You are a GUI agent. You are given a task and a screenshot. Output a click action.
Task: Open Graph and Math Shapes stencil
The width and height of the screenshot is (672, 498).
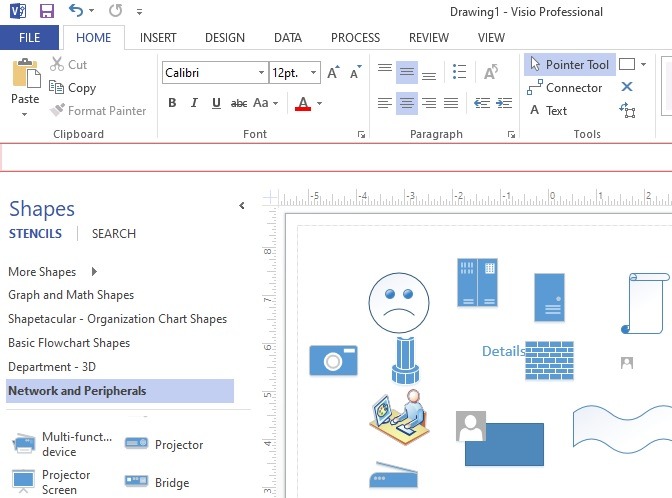(x=71, y=295)
